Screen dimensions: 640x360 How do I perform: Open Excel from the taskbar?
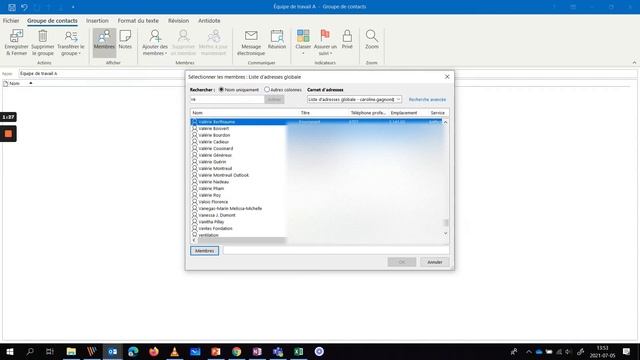(298, 351)
